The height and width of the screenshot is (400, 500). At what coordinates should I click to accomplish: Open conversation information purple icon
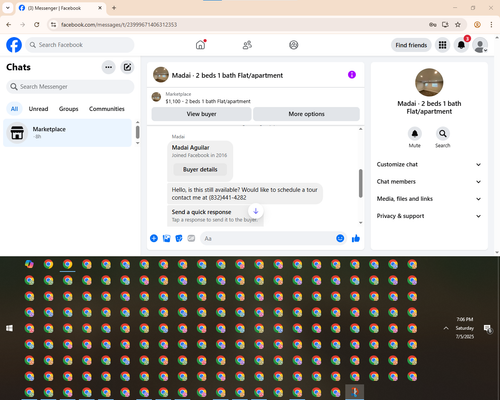click(x=352, y=75)
